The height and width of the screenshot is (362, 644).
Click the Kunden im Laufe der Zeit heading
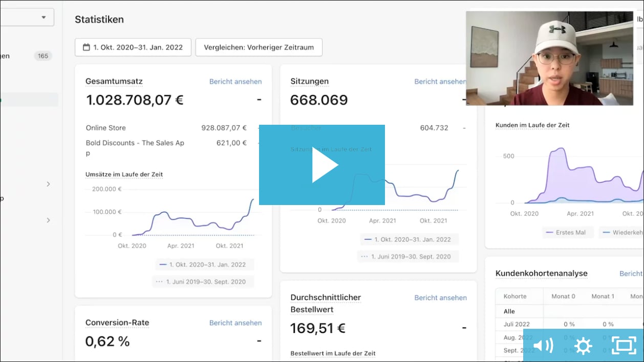532,125
